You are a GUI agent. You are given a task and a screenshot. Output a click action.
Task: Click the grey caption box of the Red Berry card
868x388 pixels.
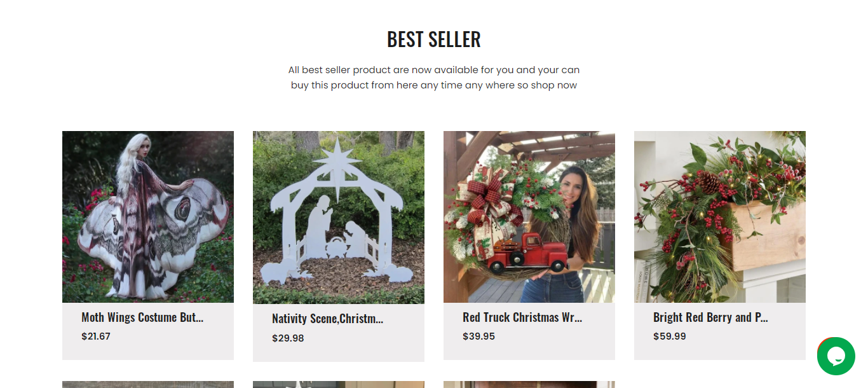[720, 331]
